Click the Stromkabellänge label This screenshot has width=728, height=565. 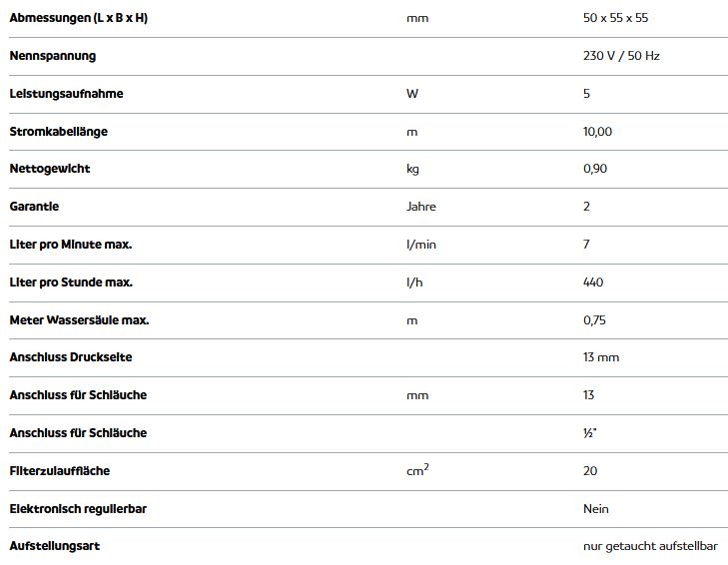click(x=59, y=132)
